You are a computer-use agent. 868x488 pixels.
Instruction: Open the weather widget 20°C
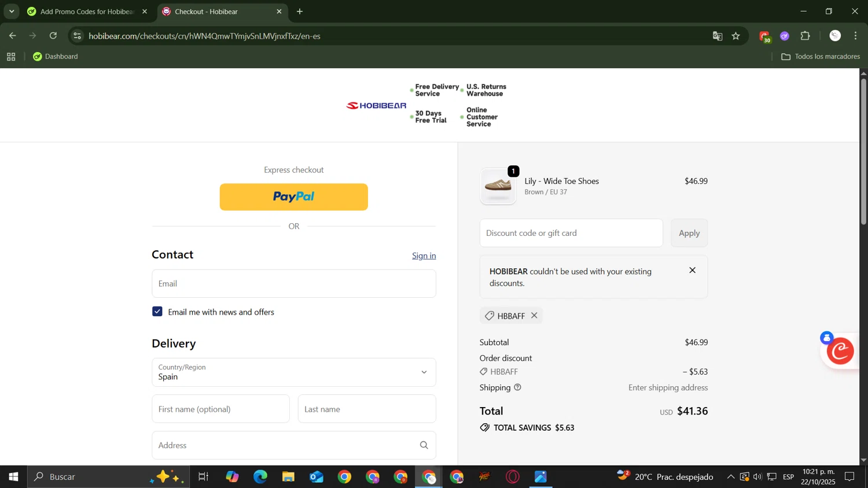pos(665,477)
